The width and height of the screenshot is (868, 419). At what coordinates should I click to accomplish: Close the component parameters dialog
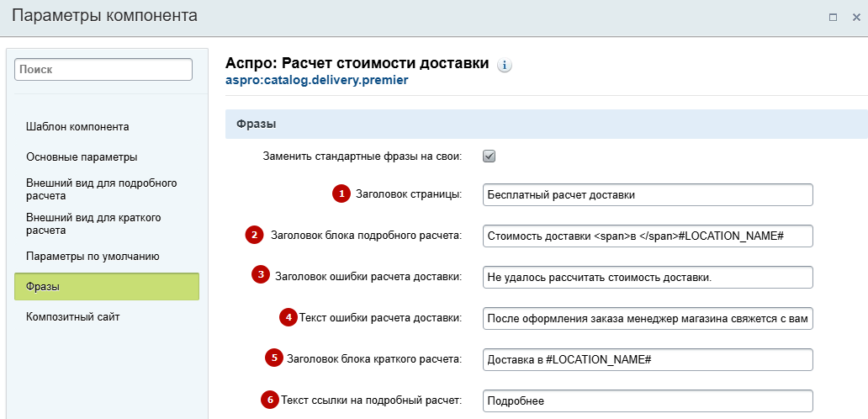pos(856,17)
